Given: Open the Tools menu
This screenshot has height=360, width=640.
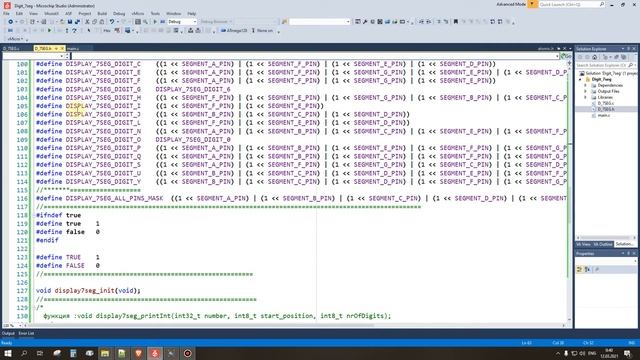Looking at the screenshot, I should click(155, 13).
